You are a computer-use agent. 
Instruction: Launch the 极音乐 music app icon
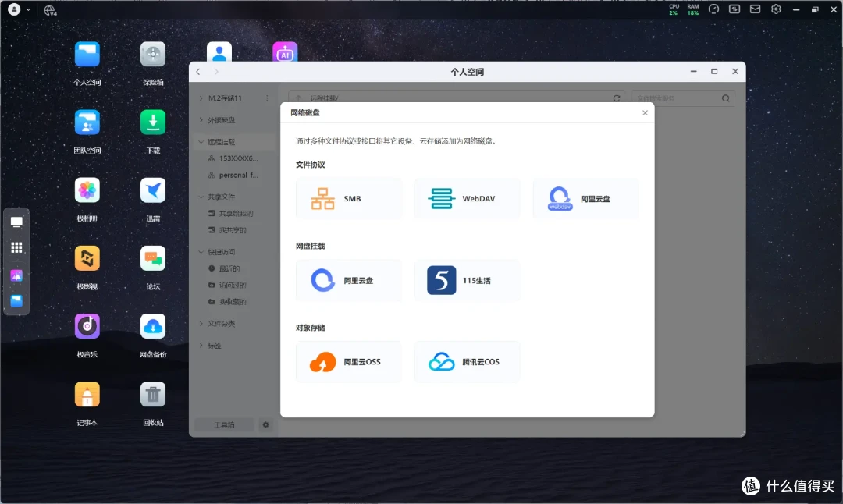click(x=87, y=326)
